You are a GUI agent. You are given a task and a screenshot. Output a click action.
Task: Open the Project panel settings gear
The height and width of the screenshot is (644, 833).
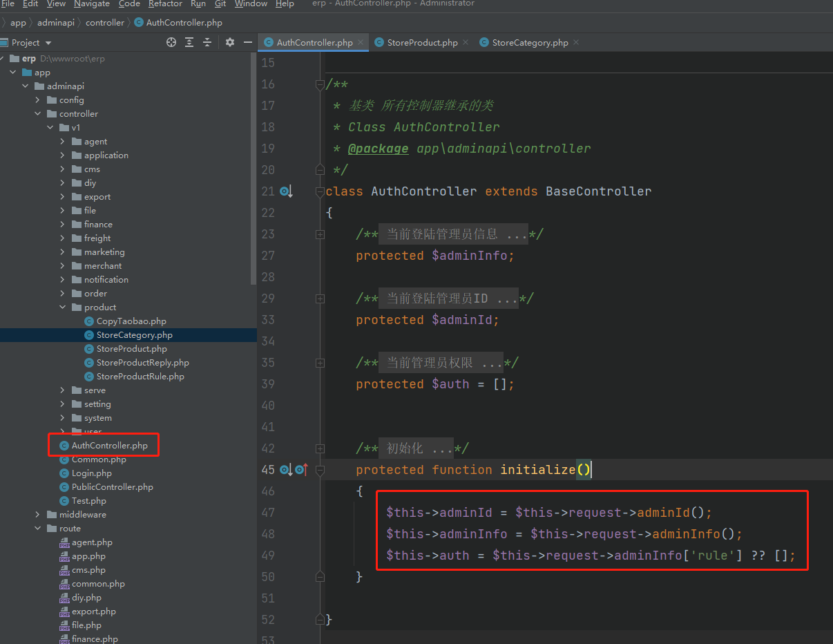click(230, 42)
